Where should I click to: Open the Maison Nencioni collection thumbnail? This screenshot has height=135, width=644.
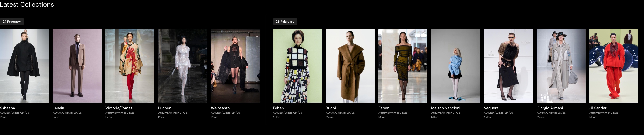coord(456,66)
